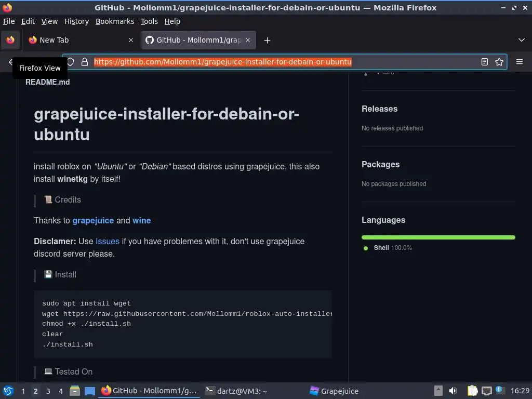Click the Tested On section label
The image size is (532, 399).
(x=68, y=372)
